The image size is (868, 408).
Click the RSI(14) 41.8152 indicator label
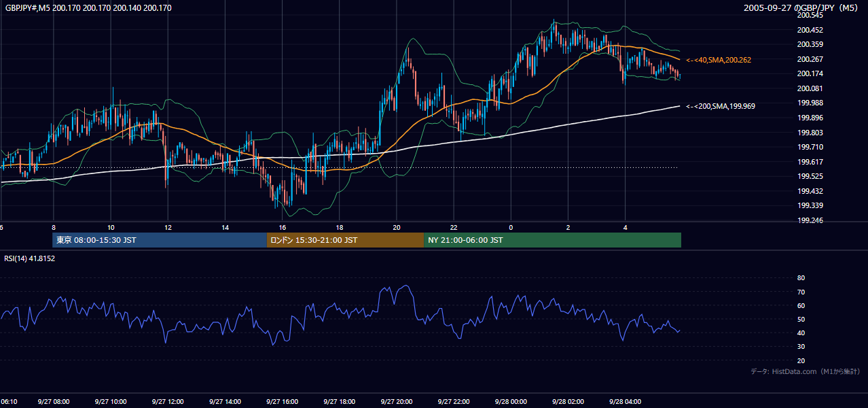click(30, 258)
